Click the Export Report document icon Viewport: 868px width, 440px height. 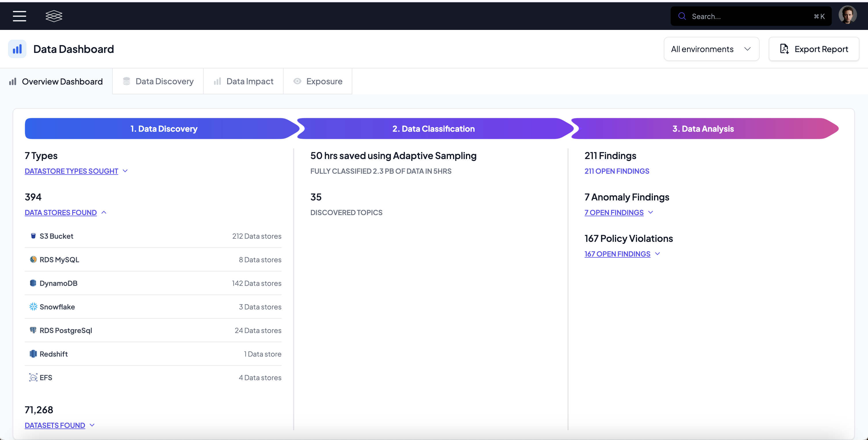(x=784, y=49)
